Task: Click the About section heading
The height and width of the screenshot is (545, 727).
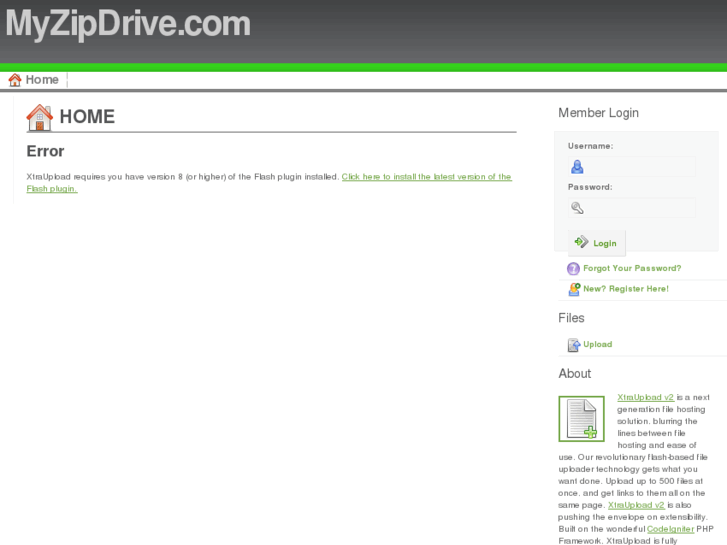Action: click(x=574, y=373)
